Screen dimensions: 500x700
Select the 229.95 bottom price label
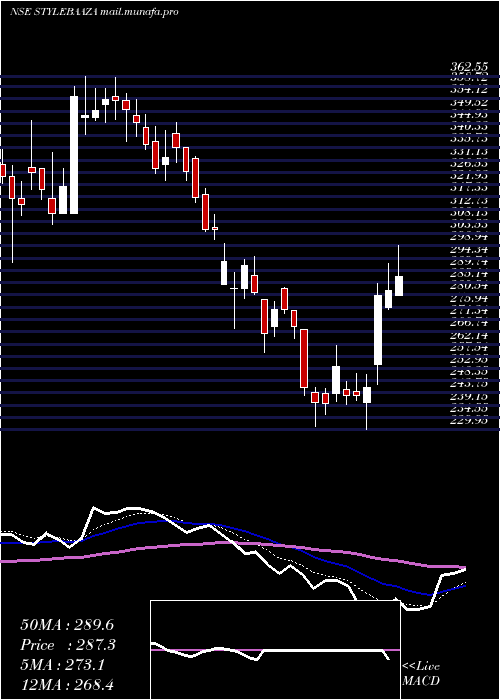coord(468,420)
